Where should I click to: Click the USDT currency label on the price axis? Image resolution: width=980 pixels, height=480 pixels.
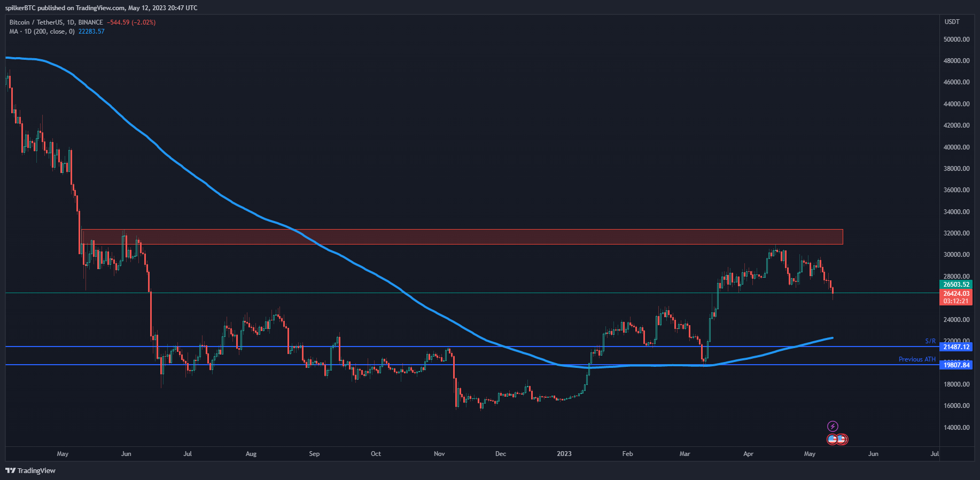[x=952, y=22]
